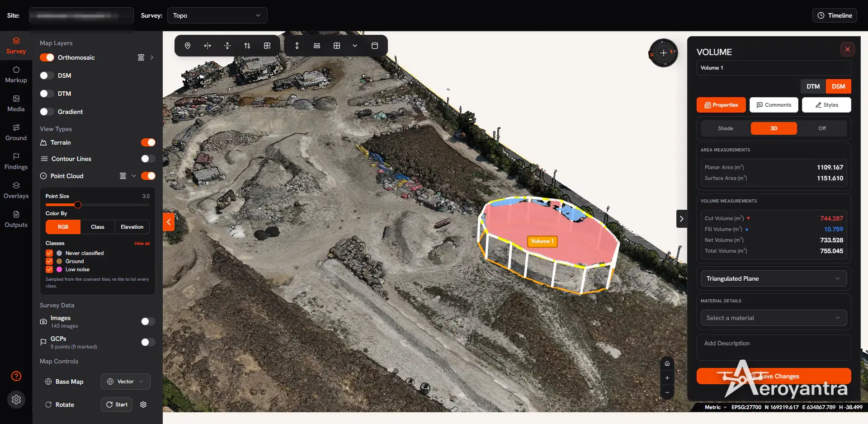This screenshot has height=424, width=868.
Task: Open the Markup sidebar section
Action: (16, 75)
